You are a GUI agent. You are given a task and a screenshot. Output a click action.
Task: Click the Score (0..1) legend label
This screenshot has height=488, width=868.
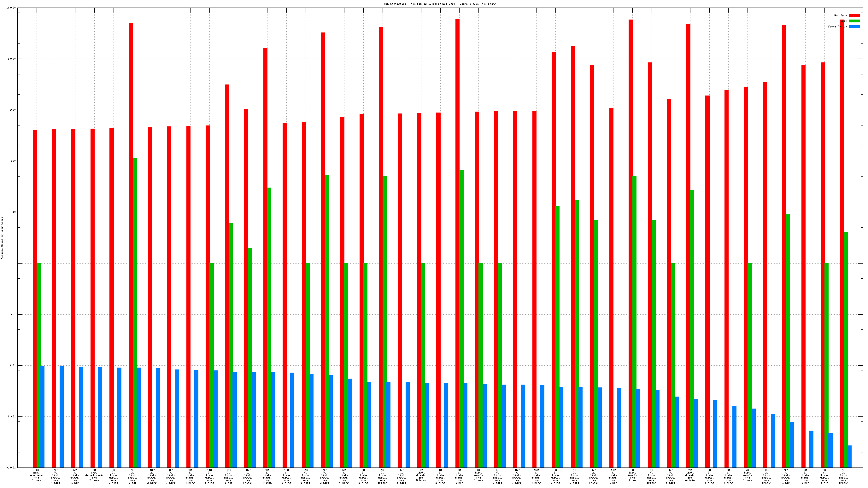point(837,26)
